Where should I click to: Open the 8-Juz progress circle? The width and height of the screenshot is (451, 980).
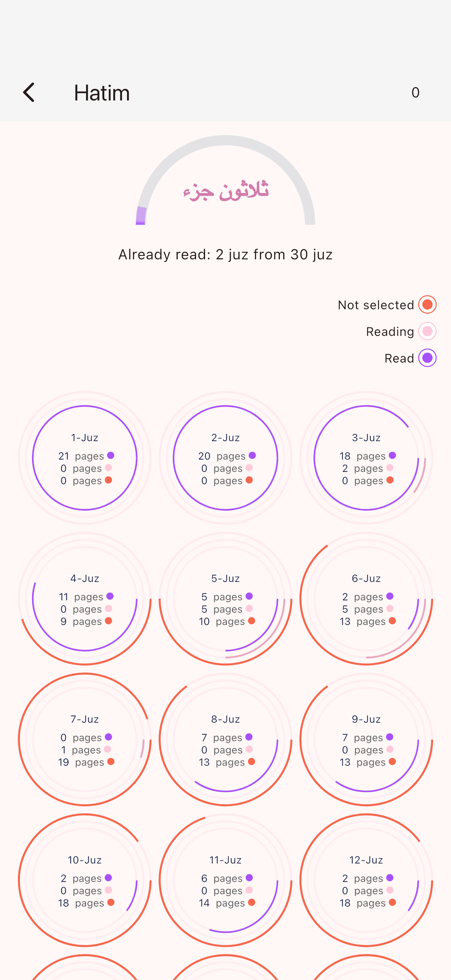point(225,739)
